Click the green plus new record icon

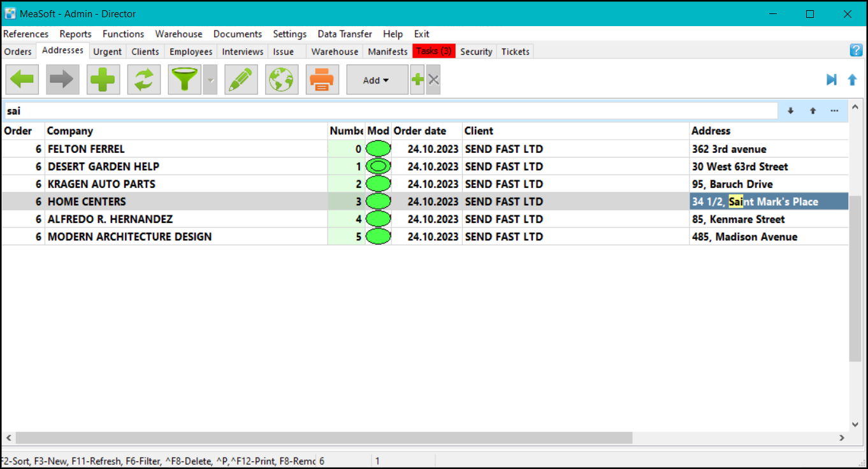pos(103,80)
